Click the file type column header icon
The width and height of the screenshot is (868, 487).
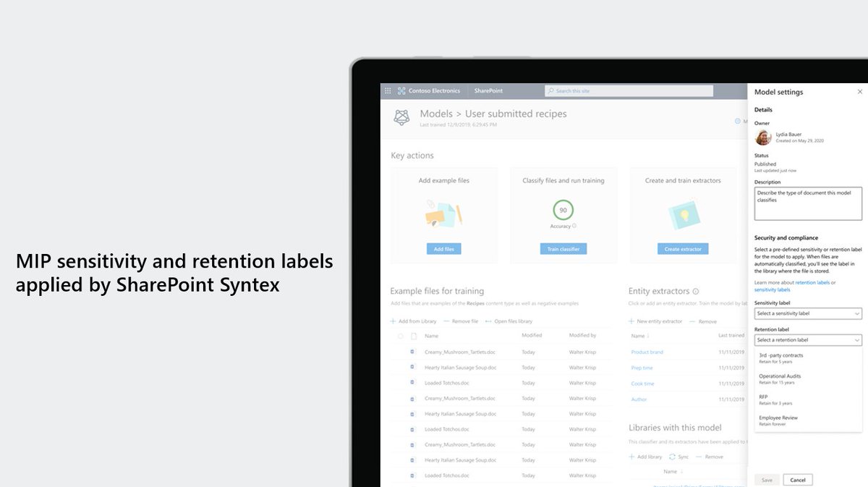[414, 336]
